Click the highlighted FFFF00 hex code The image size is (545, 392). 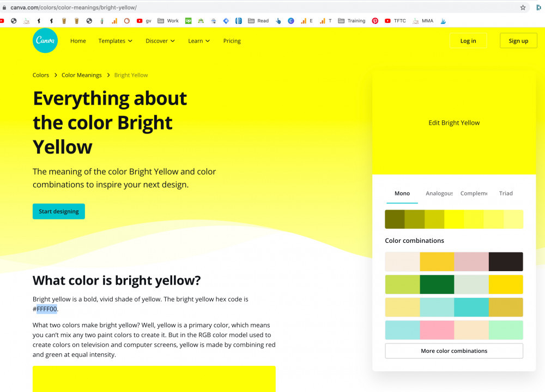pyautogui.click(x=46, y=309)
